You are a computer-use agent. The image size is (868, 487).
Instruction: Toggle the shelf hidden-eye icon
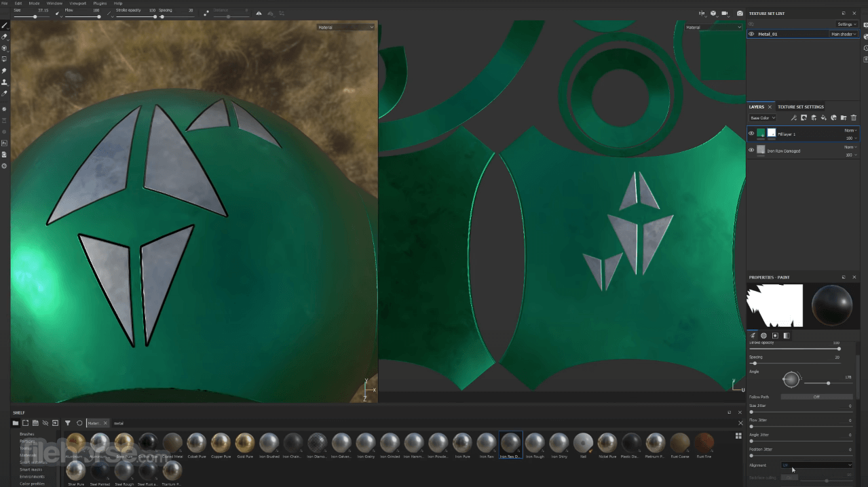tap(45, 423)
